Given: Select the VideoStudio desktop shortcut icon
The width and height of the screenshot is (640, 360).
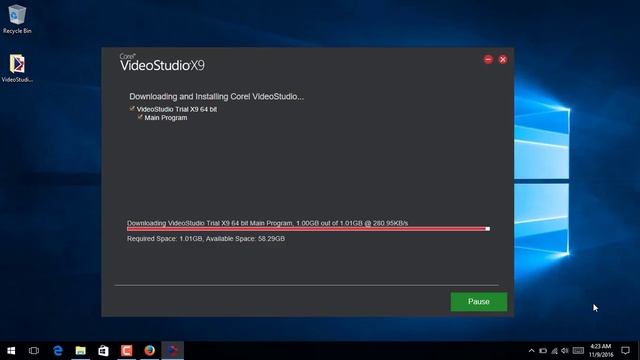Looking at the screenshot, I should [x=17, y=68].
